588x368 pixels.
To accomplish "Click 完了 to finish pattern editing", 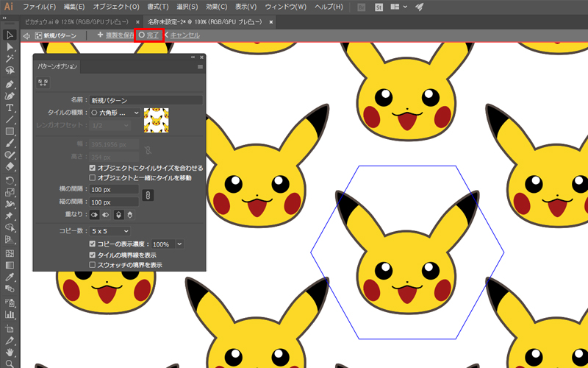I will coord(149,35).
